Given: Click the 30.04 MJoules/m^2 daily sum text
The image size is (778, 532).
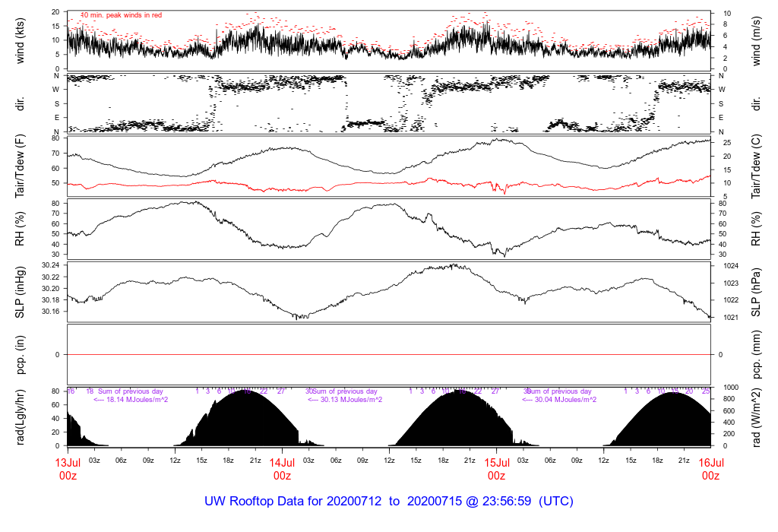Looking at the screenshot, I should point(558,400).
